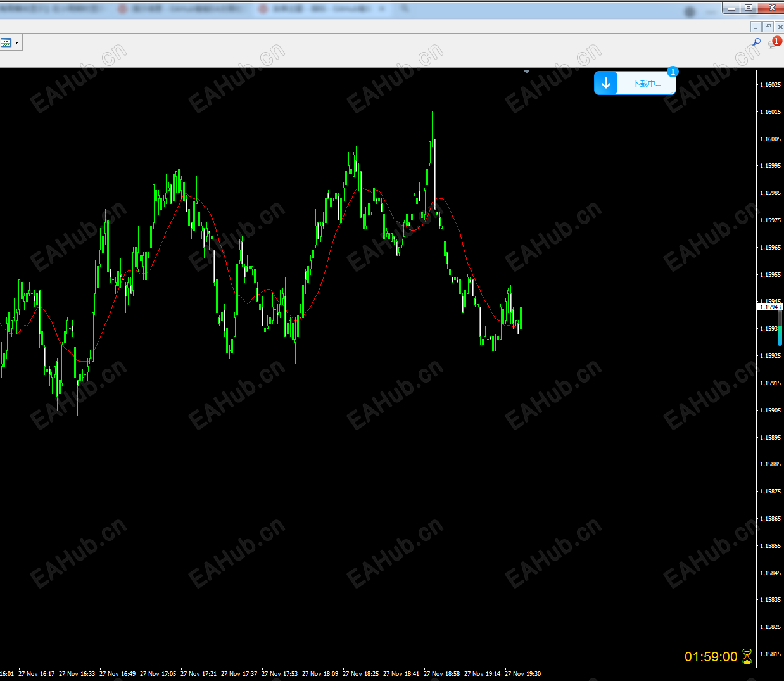Click the 1.16005 price axis label
The image size is (784, 681).
pos(770,139)
